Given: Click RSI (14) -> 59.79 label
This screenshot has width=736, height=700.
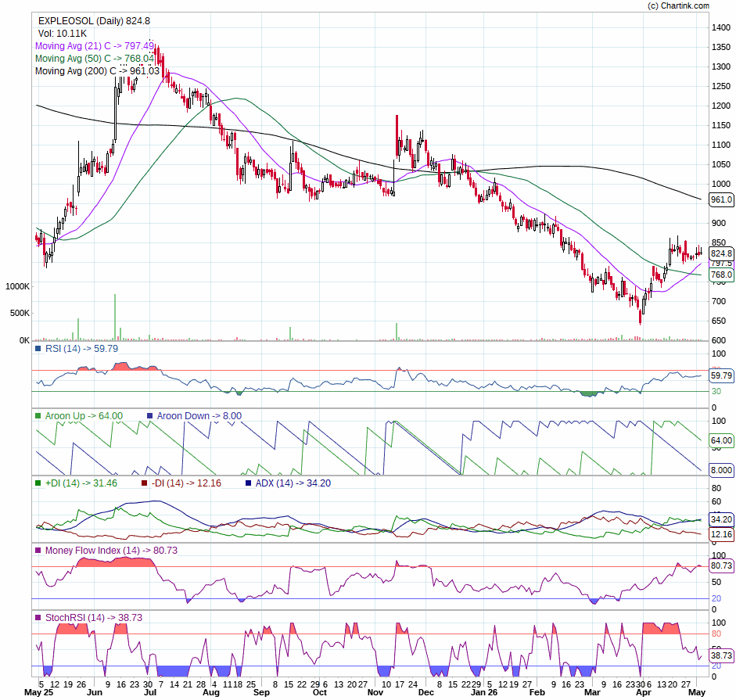Looking at the screenshot, I should pos(81,349).
